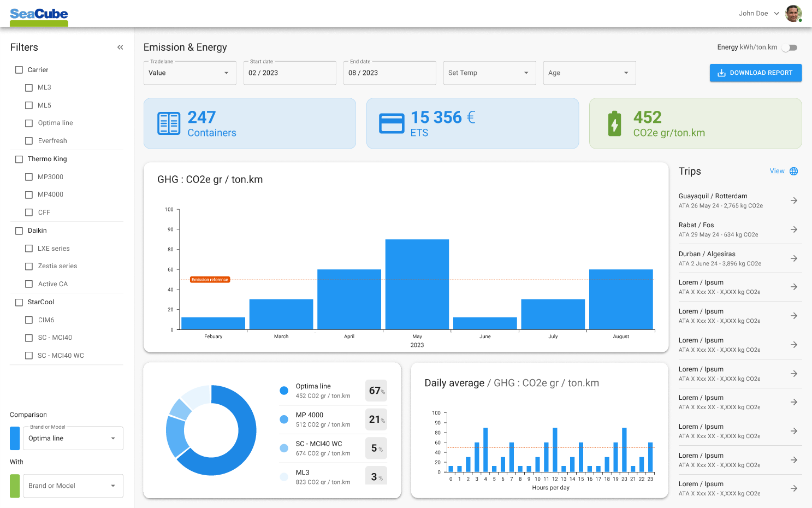Expand the John Doe user menu chevron
Screen dimensions: 812x508
click(777, 14)
